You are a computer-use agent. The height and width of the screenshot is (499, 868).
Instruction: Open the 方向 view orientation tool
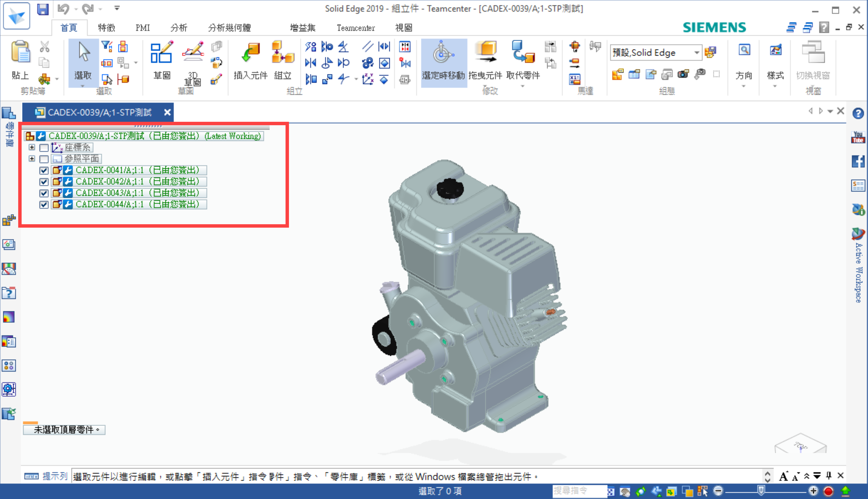(744, 60)
